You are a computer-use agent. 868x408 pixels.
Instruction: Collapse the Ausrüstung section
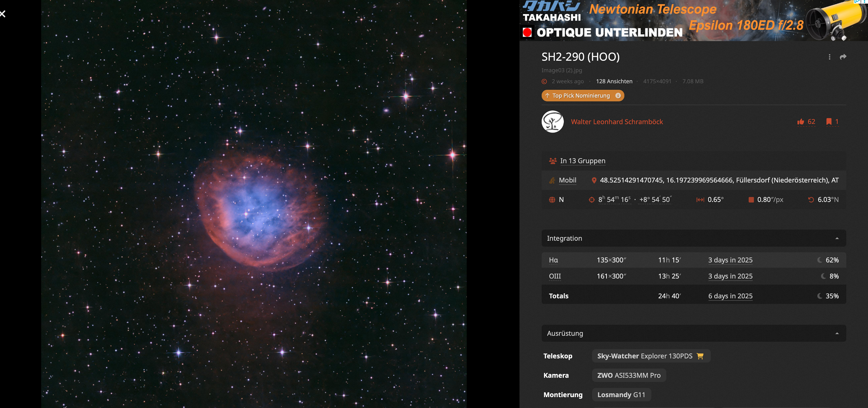click(837, 333)
